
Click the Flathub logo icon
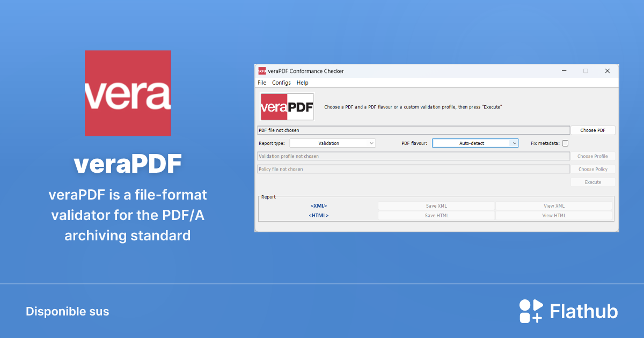[x=531, y=311]
